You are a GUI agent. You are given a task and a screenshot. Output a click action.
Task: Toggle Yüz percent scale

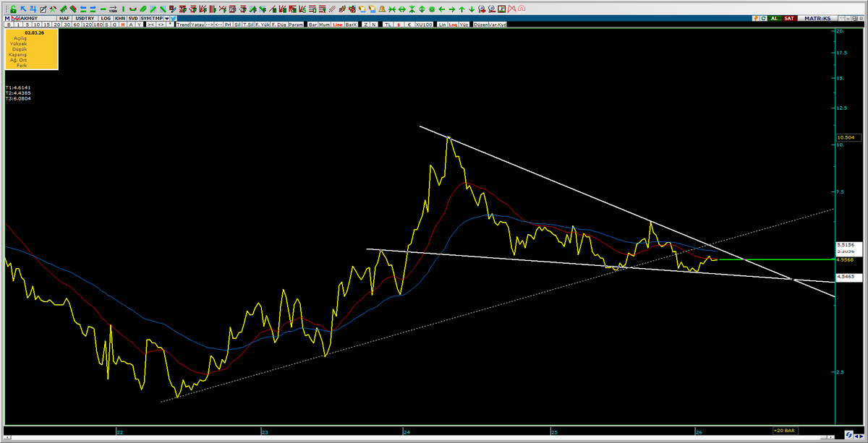pyautogui.click(x=464, y=25)
